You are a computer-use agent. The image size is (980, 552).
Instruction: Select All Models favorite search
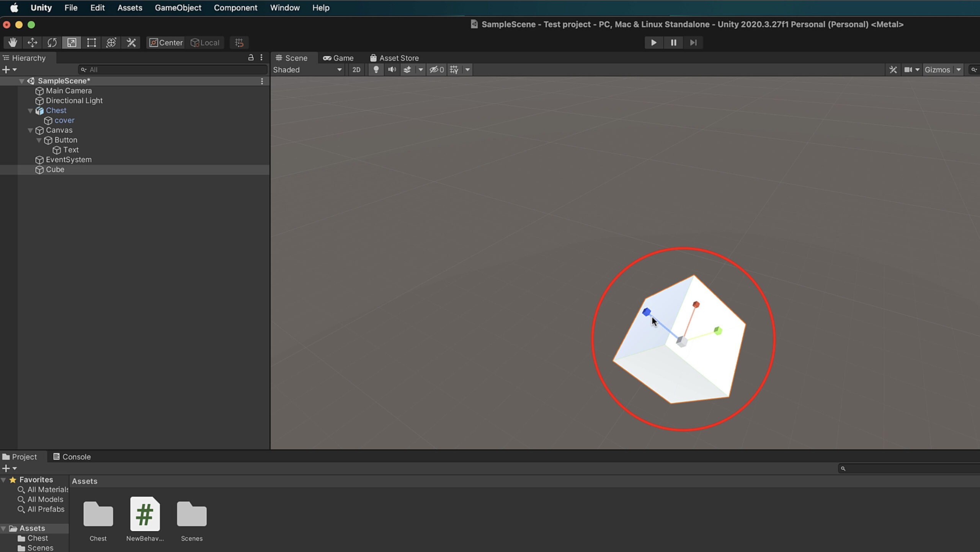(40, 500)
